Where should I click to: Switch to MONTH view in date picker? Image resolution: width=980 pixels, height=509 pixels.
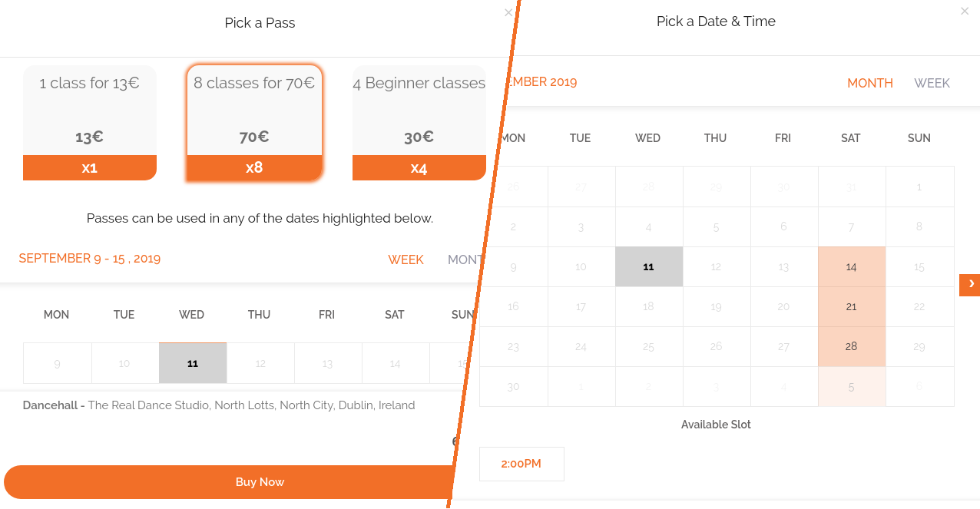click(869, 83)
